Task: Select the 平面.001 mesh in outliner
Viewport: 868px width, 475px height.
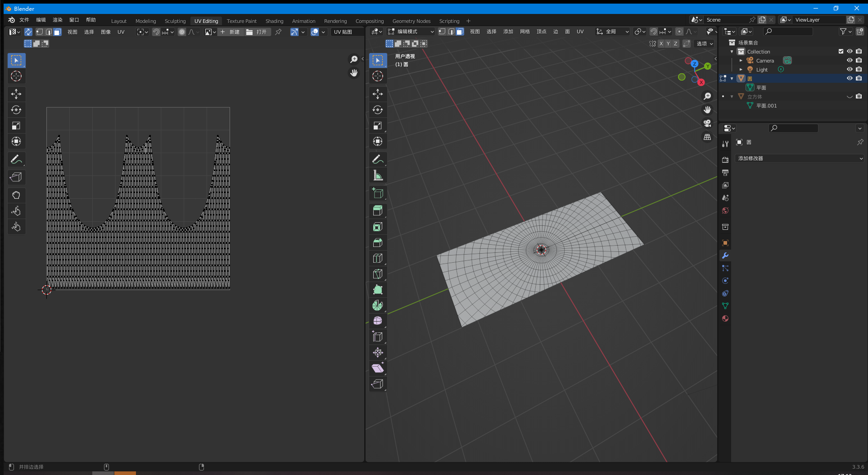Action: click(766, 106)
